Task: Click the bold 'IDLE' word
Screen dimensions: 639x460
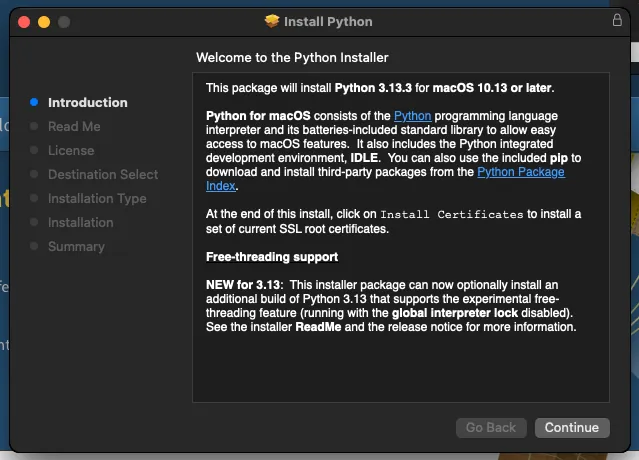Action: pyautogui.click(x=364, y=158)
